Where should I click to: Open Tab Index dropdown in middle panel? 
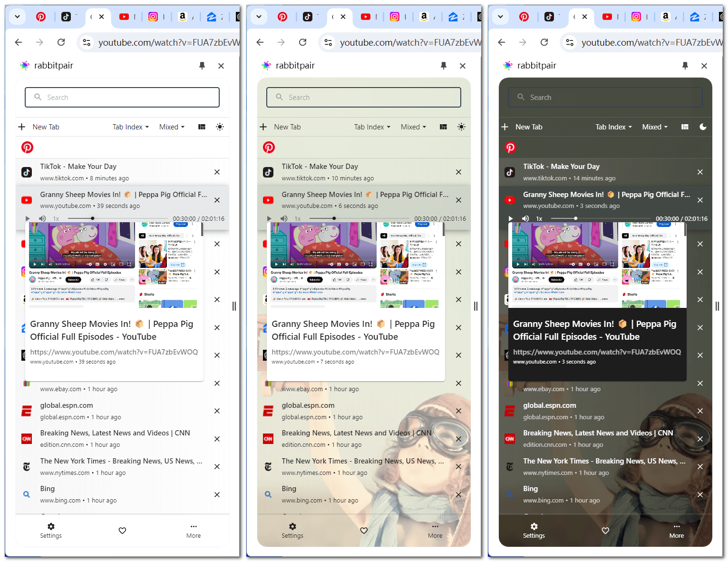(372, 127)
